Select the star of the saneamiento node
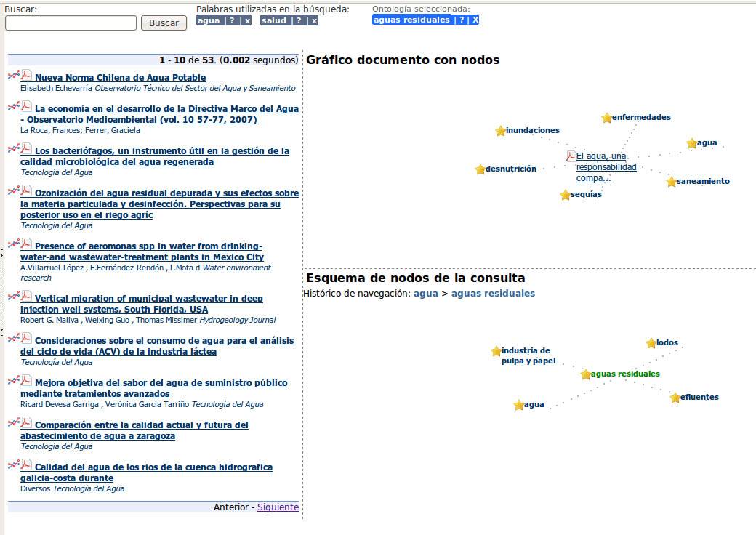Viewport: 756px width, 535px height. coord(671,182)
